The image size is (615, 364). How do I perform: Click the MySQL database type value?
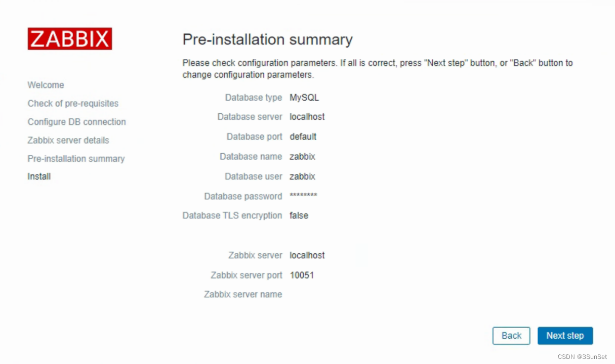pyautogui.click(x=304, y=97)
